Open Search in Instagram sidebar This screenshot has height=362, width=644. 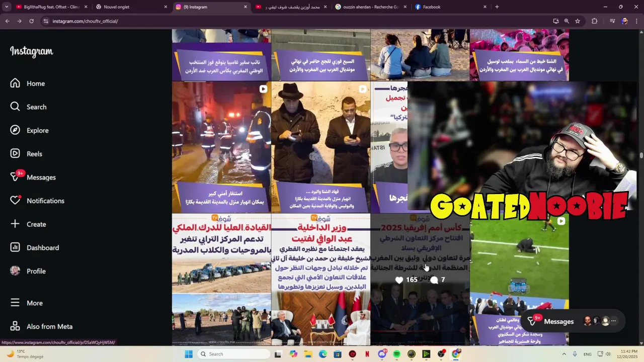(x=29, y=107)
